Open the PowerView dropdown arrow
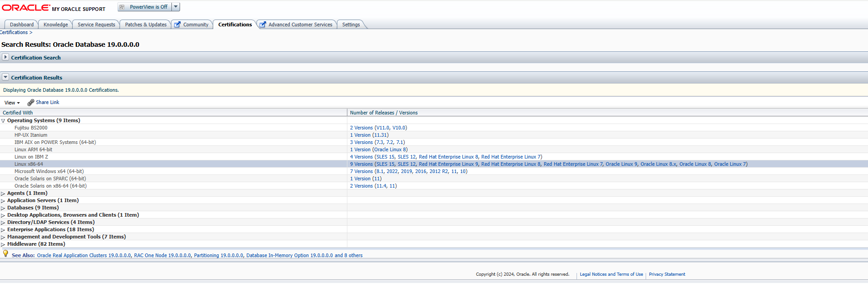868x293 pixels. tap(176, 7)
